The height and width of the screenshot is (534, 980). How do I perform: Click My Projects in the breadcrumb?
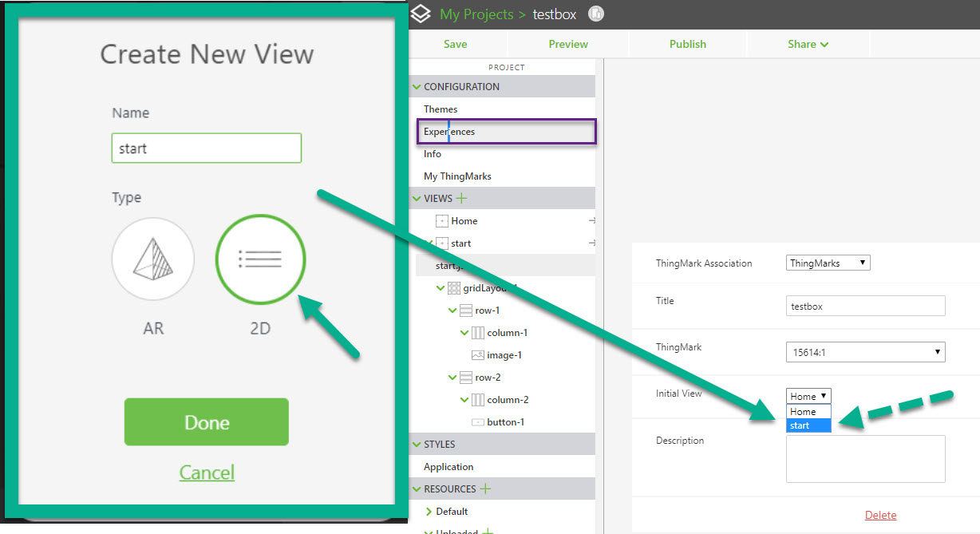point(476,14)
